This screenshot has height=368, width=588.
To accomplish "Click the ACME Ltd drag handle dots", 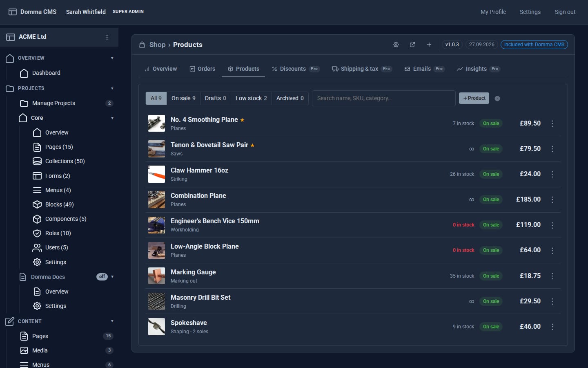I will point(107,37).
